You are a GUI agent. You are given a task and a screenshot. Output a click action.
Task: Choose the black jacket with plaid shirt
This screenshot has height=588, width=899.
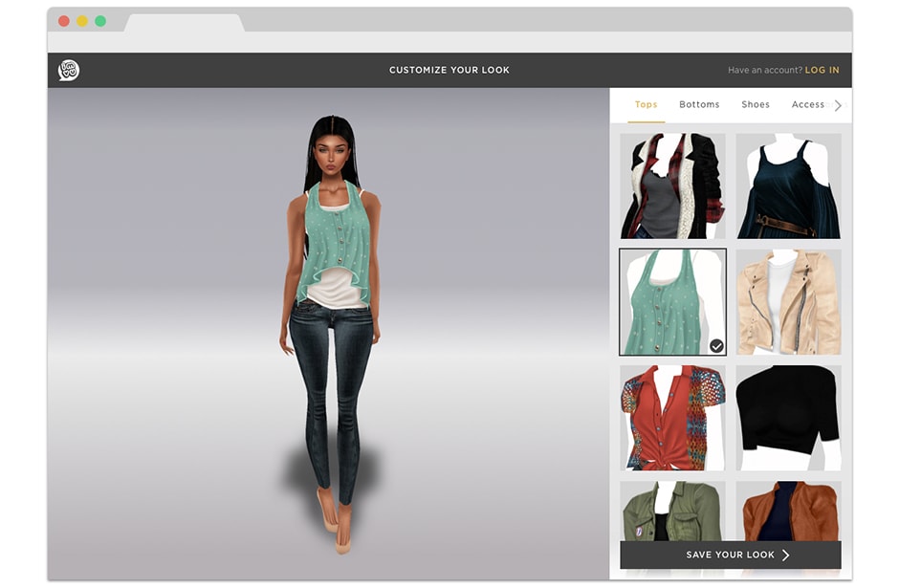[x=672, y=185]
